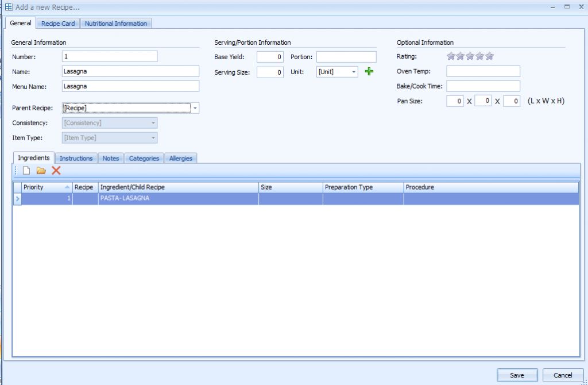The height and width of the screenshot is (385, 588).
Task: Click the open folder icon in ingredients toolbar
Action: click(x=41, y=171)
